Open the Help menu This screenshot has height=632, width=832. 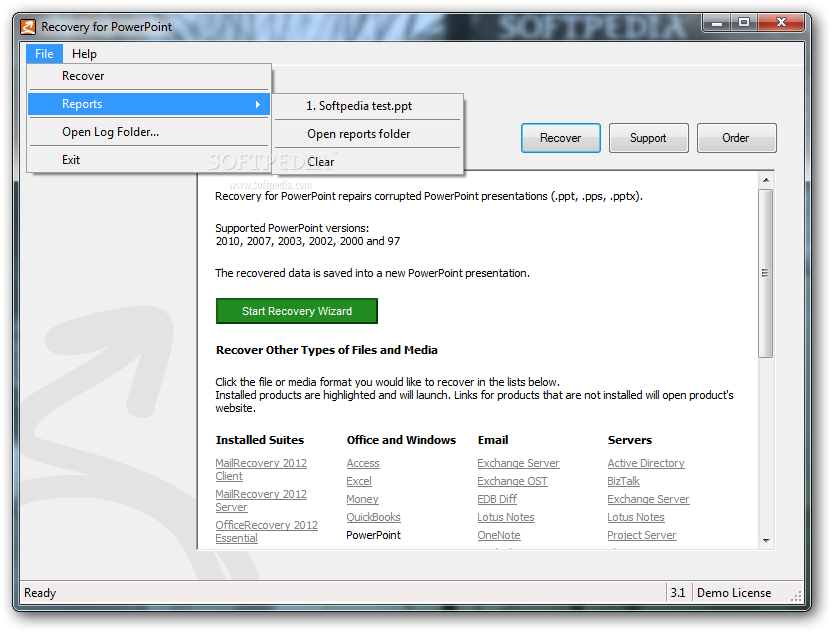84,54
